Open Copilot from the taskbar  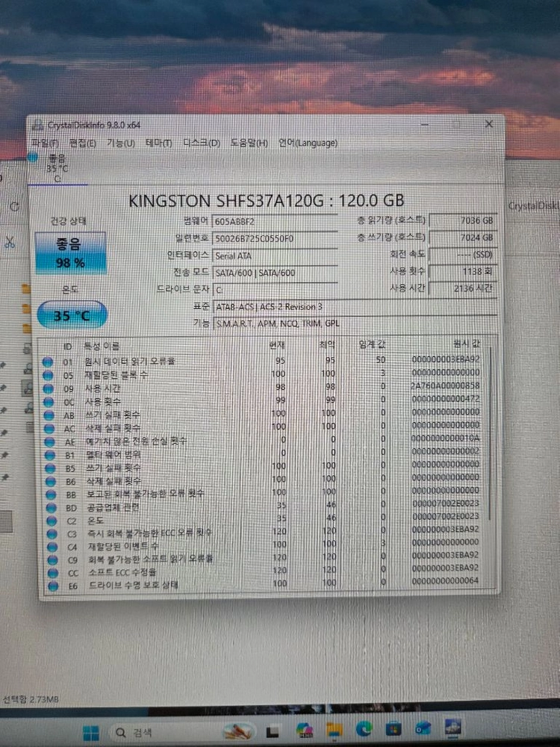click(305, 731)
